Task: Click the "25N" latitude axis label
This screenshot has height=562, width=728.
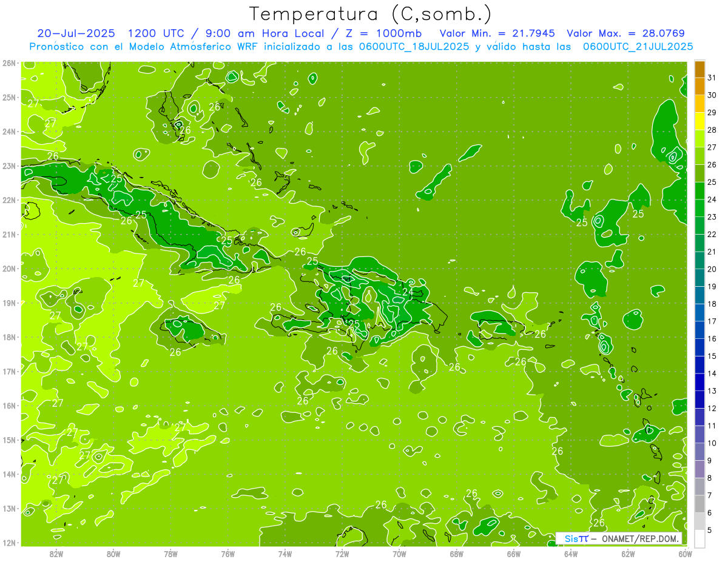Action: click(x=9, y=97)
